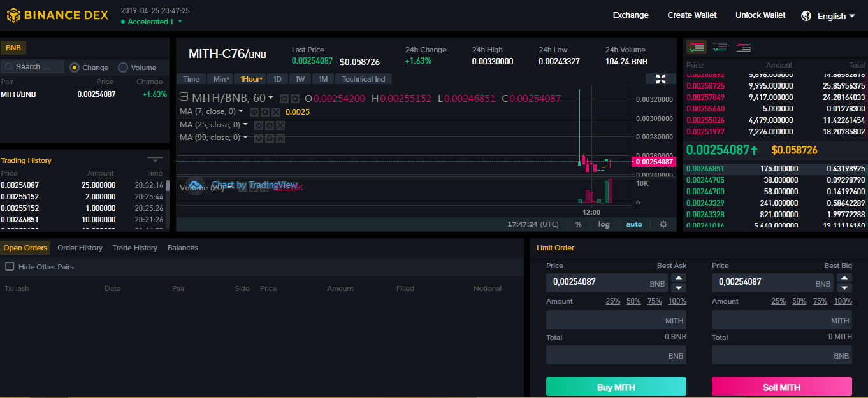Switch to the sell-orders-only book view
This screenshot has width=868, height=398.
point(742,47)
